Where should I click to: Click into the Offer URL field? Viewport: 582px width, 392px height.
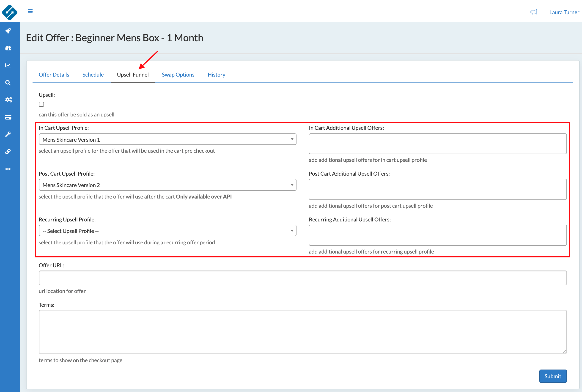click(x=302, y=278)
